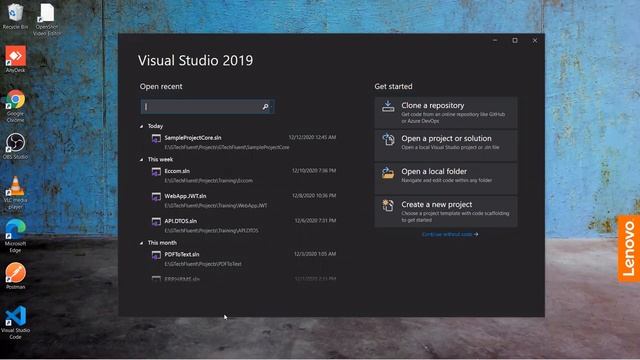Click the 12/12/2020 12:45 AM timestamp
640x360 pixels.
[312, 137]
